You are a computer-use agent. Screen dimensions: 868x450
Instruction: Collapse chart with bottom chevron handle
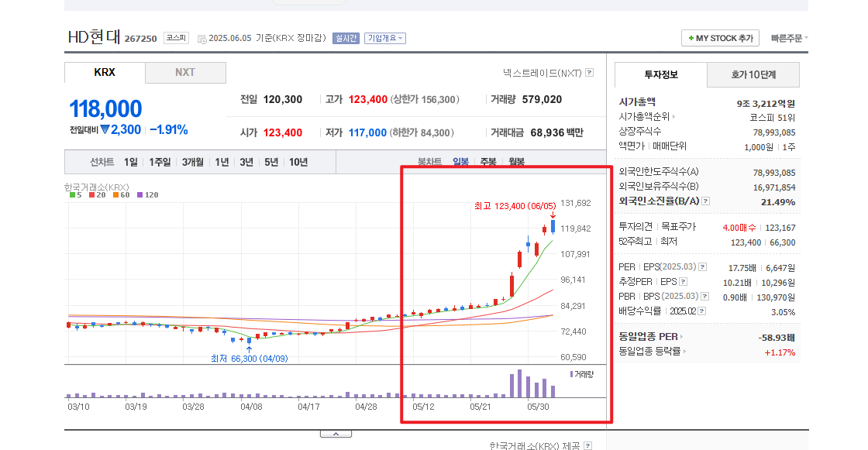[336, 434]
